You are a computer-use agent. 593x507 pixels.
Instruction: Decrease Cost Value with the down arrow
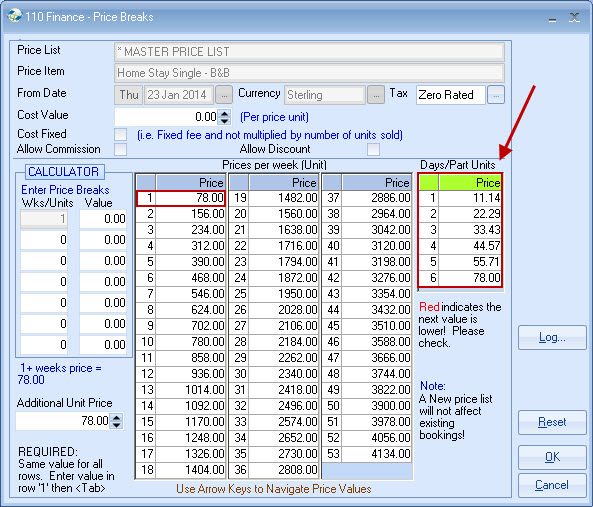[x=224, y=121]
